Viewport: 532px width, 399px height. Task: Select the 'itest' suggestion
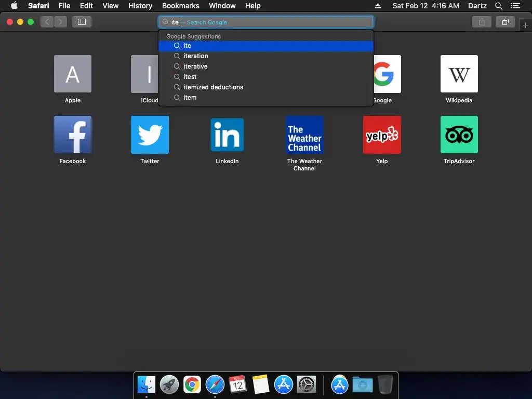[265, 77]
